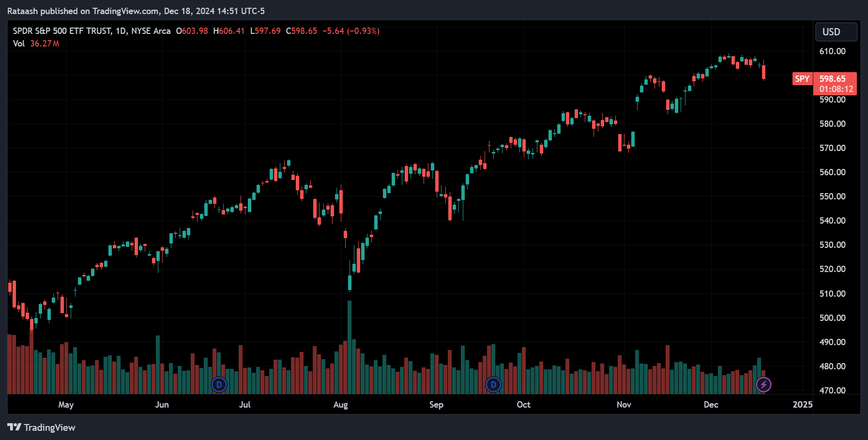Click the TradingView logo at bottom left
The width and height of the screenshot is (868, 440).
[41, 427]
